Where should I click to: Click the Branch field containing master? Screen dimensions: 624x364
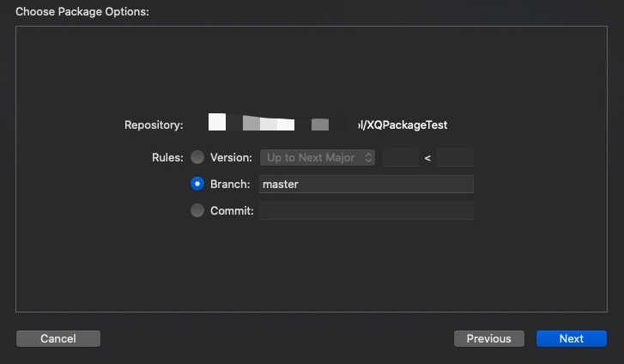(367, 184)
